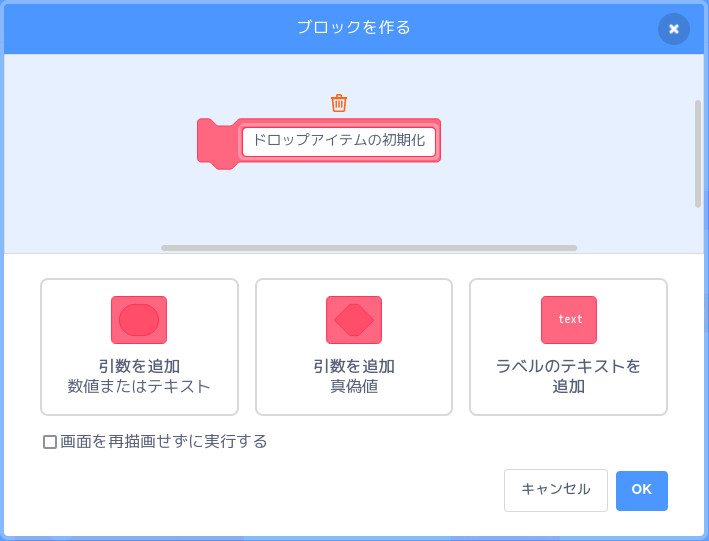Click the vertical scrollbar in block preview
The image size is (709, 541).
698,154
